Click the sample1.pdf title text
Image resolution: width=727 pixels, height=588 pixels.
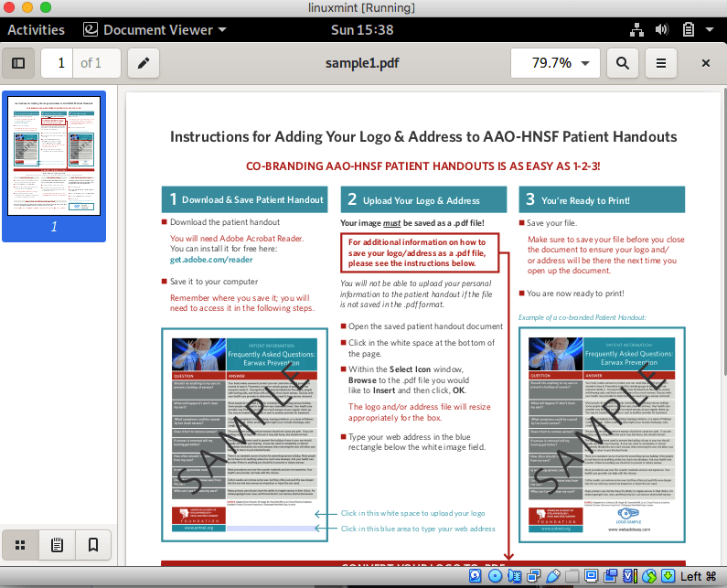[x=362, y=63]
